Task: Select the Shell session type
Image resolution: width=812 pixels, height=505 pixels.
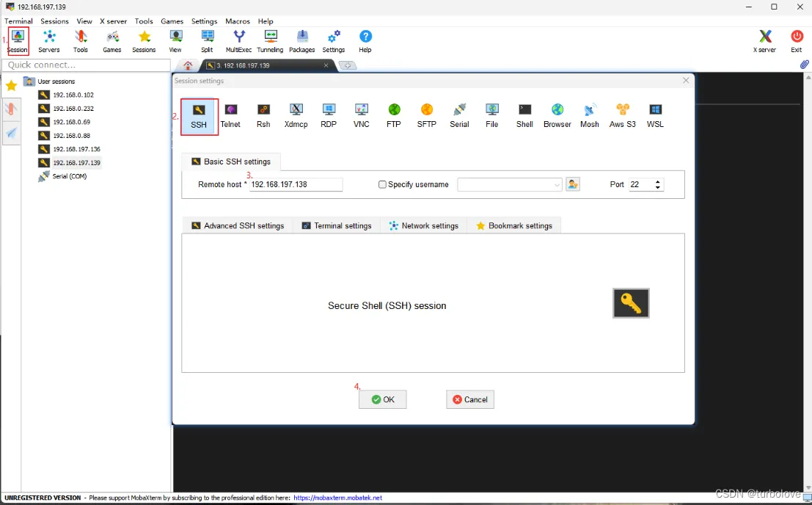Action: pos(524,116)
